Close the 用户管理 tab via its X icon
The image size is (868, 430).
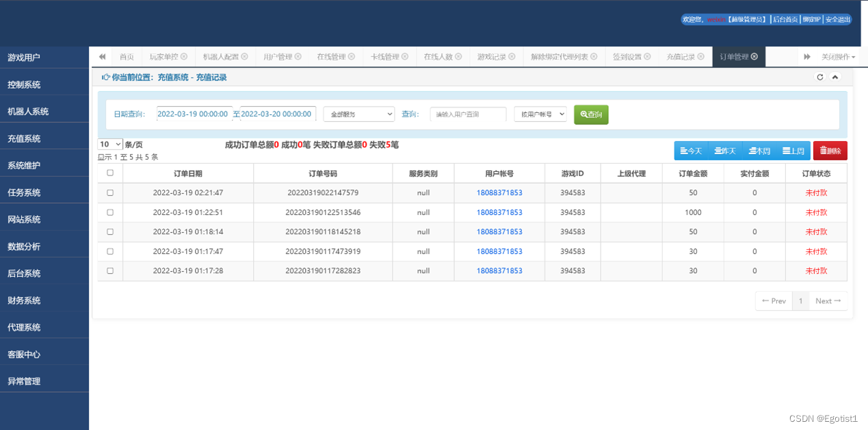click(x=298, y=57)
